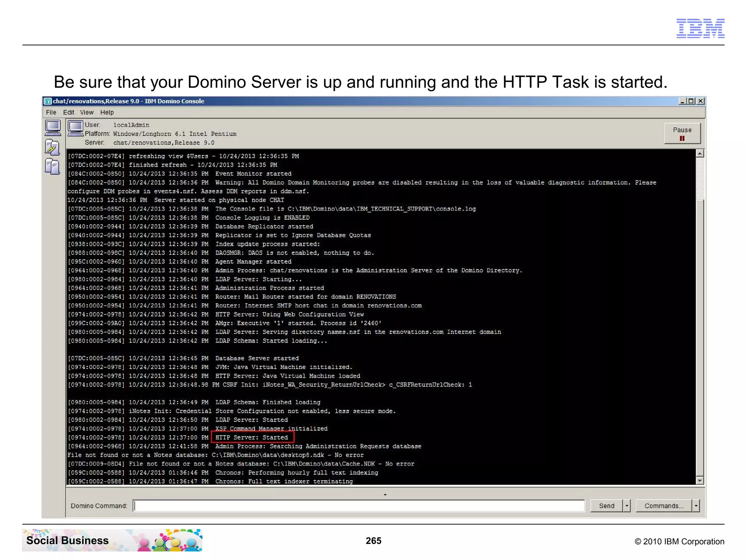Click the 'Database Server started' log line
The height and width of the screenshot is (560, 747).
pos(257,358)
